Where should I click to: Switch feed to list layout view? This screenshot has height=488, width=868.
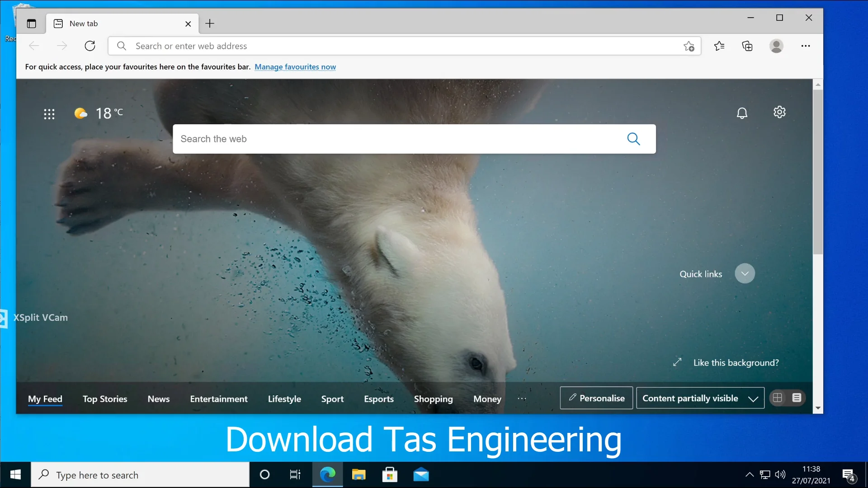[x=797, y=398]
